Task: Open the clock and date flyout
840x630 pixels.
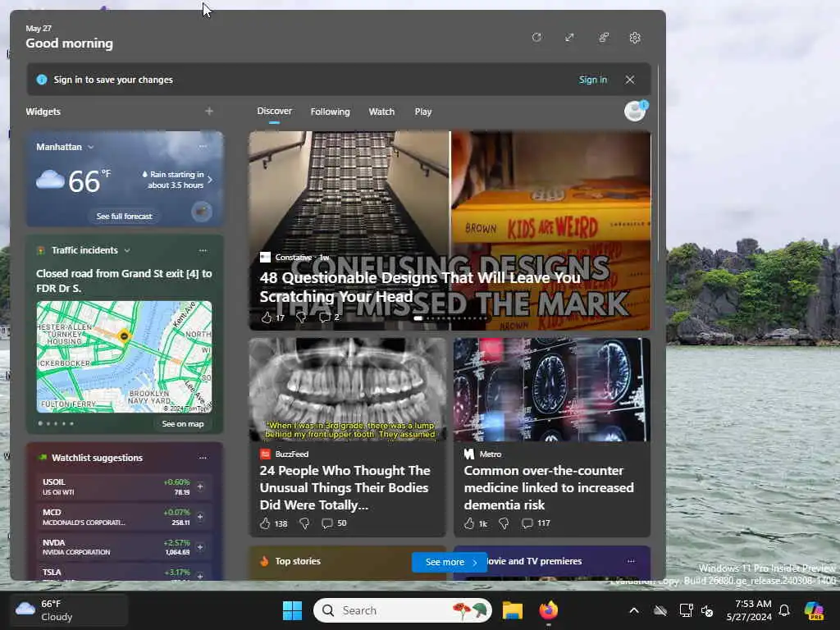Action: (x=749, y=610)
